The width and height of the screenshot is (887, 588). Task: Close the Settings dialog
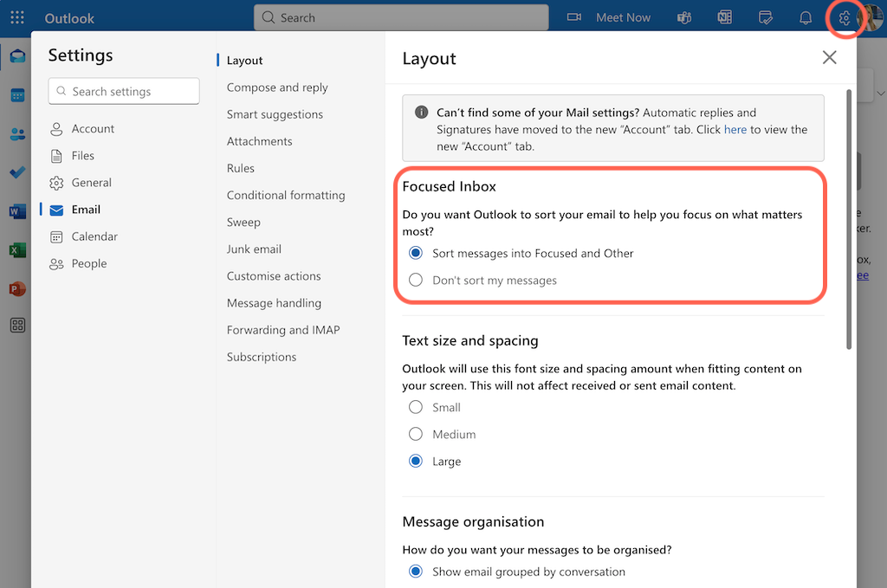829,57
